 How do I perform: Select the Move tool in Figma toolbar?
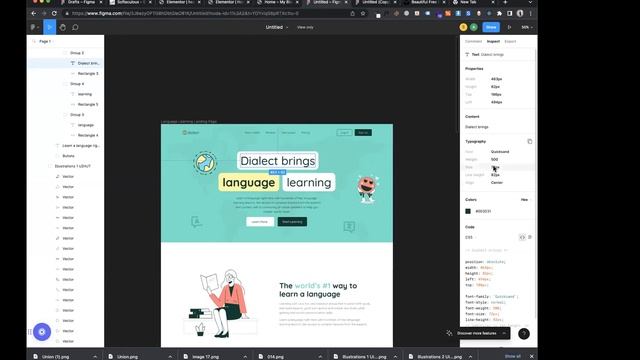pos(49,27)
